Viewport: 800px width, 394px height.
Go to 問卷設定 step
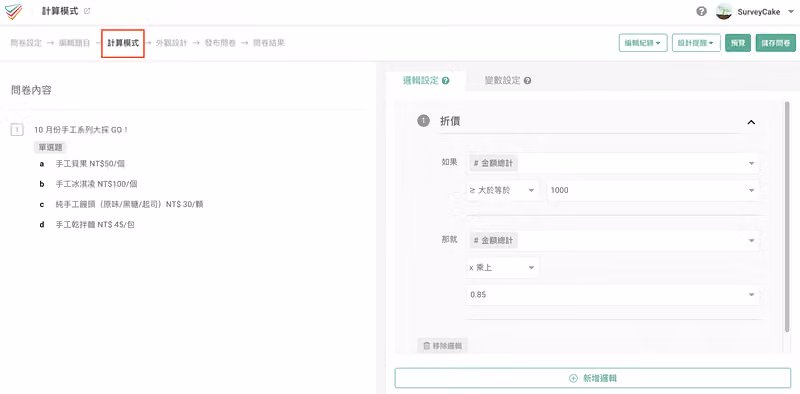26,43
